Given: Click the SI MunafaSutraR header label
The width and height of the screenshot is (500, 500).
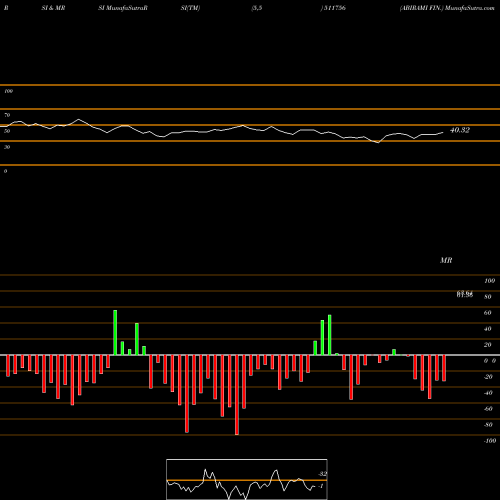Looking at the screenshot, I should click(x=123, y=8).
